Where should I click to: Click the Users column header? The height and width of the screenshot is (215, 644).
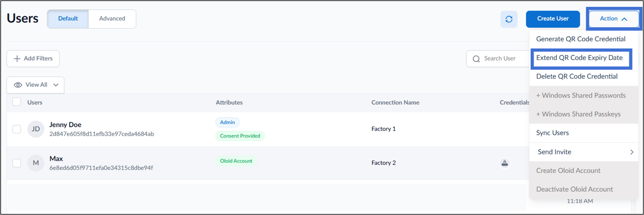(x=35, y=102)
